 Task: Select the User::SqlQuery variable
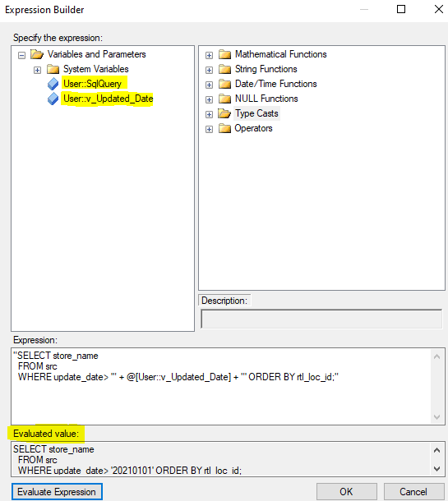coord(92,84)
